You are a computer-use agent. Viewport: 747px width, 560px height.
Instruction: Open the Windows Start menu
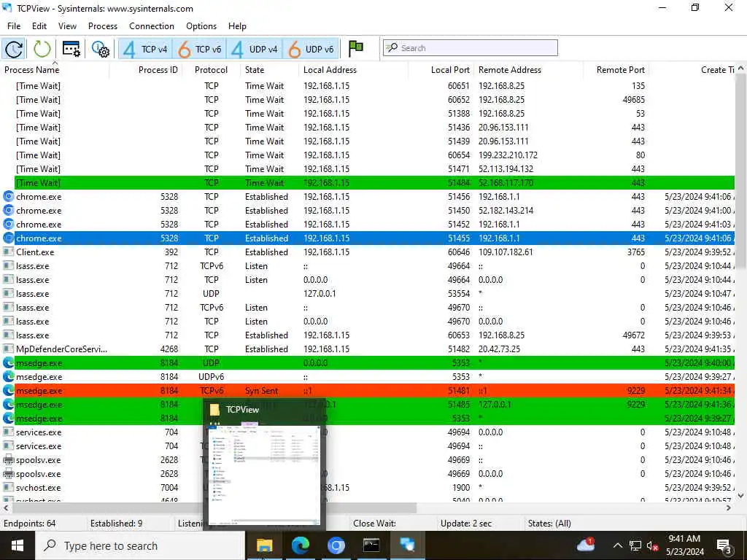click(x=18, y=545)
